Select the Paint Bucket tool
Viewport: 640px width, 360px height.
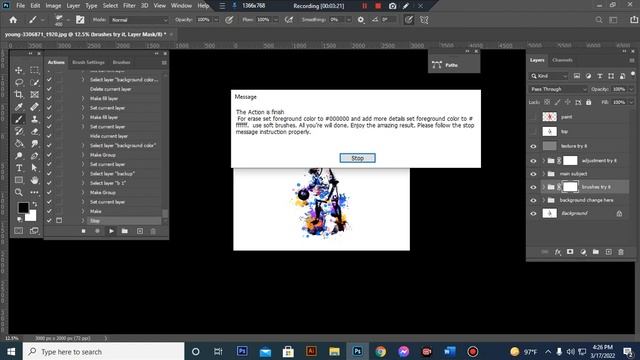click(x=19, y=144)
